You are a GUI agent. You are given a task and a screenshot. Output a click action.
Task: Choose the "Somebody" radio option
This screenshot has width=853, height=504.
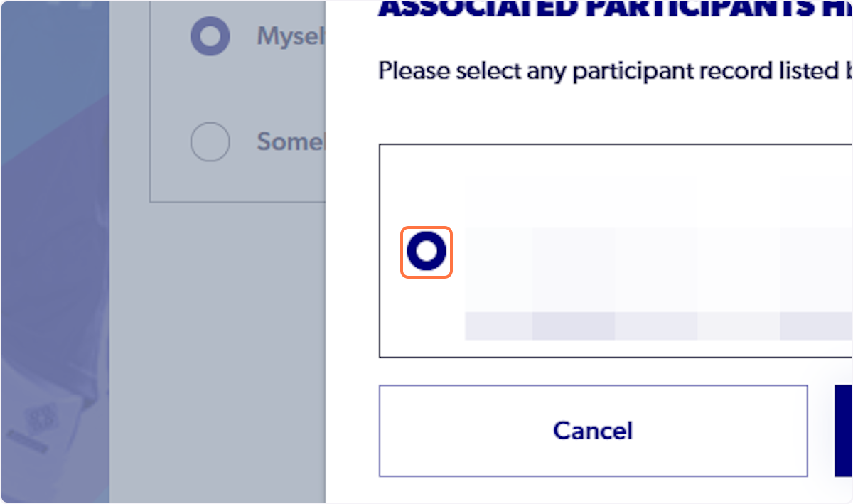click(210, 141)
